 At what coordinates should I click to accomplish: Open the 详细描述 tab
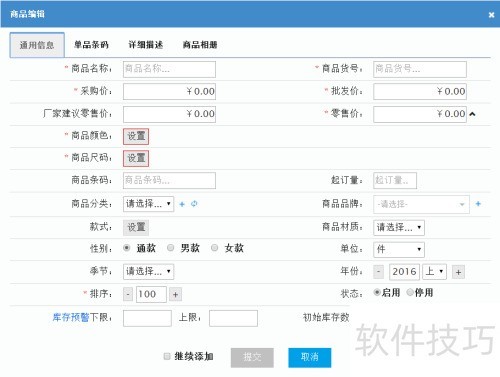click(146, 45)
